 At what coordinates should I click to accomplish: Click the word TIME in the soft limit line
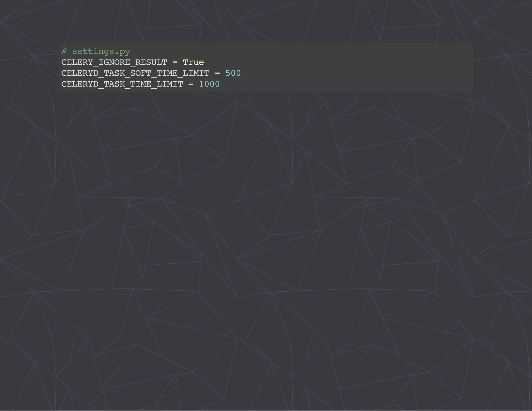click(167, 73)
